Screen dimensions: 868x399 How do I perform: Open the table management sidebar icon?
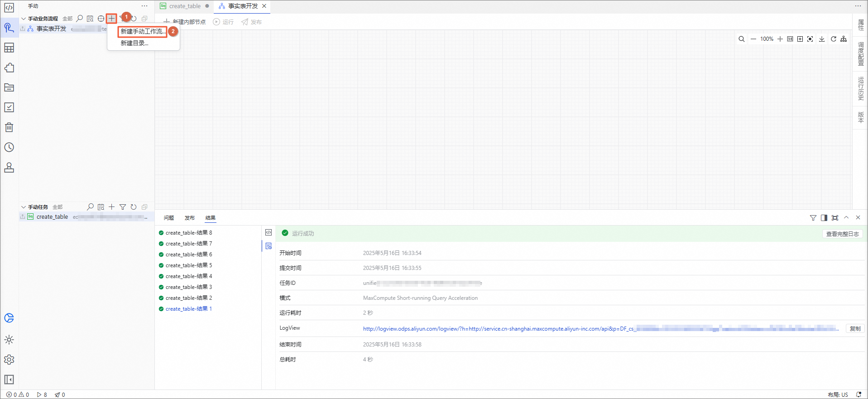[x=9, y=48]
